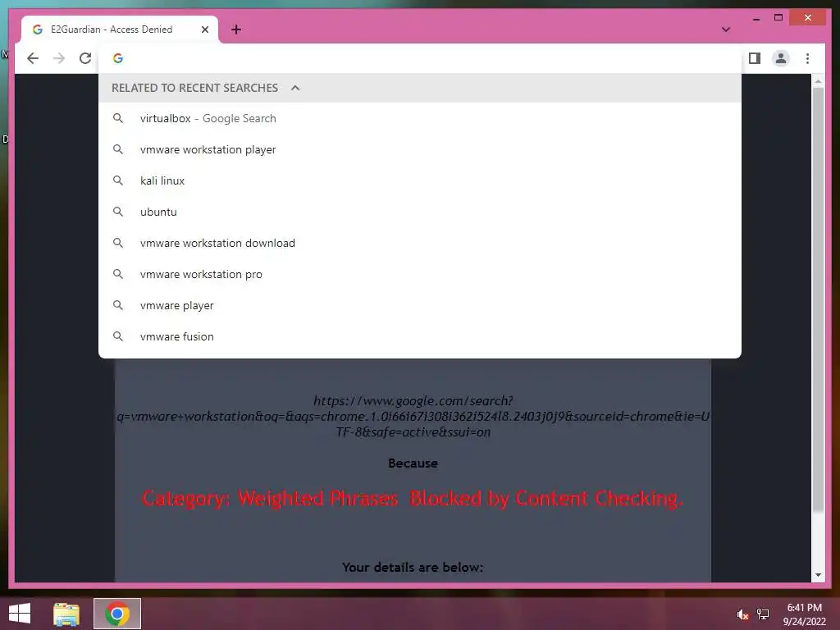Image resolution: width=840 pixels, height=630 pixels.
Task: Click the scrollbar up arrow
Action: coord(818,81)
